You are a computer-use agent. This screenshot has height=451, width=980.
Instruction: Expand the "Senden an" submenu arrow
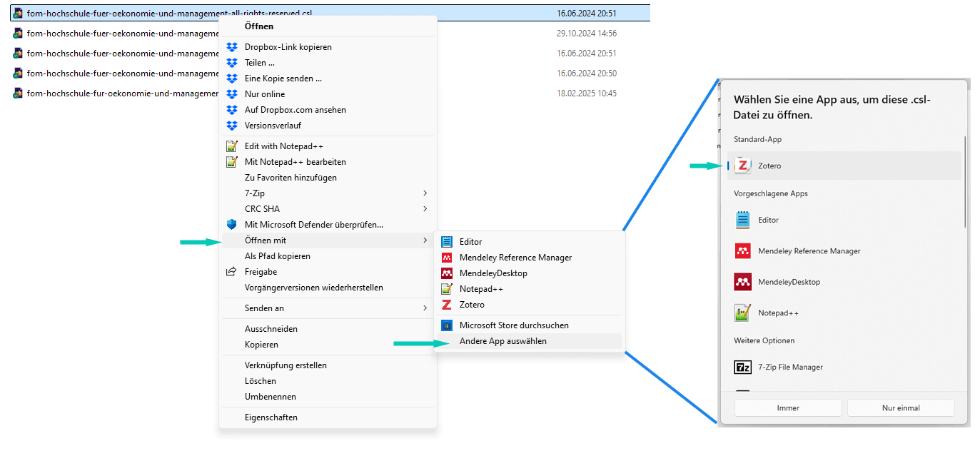click(425, 308)
